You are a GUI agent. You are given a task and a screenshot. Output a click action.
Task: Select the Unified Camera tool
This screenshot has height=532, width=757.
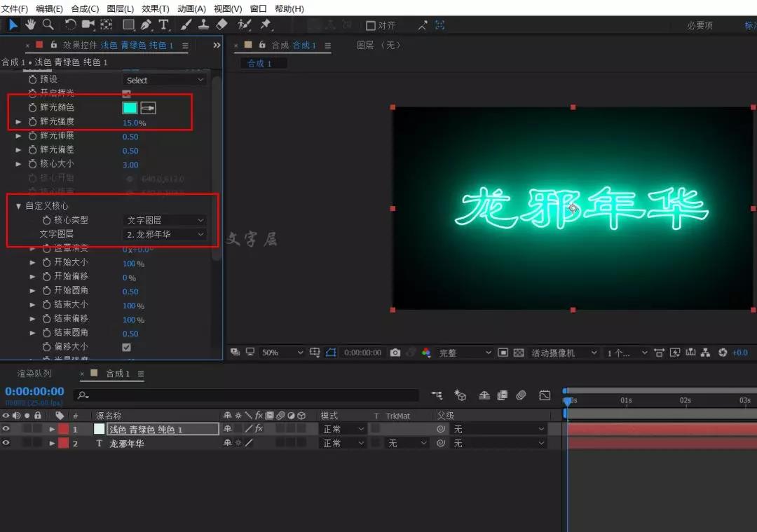coord(88,25)
